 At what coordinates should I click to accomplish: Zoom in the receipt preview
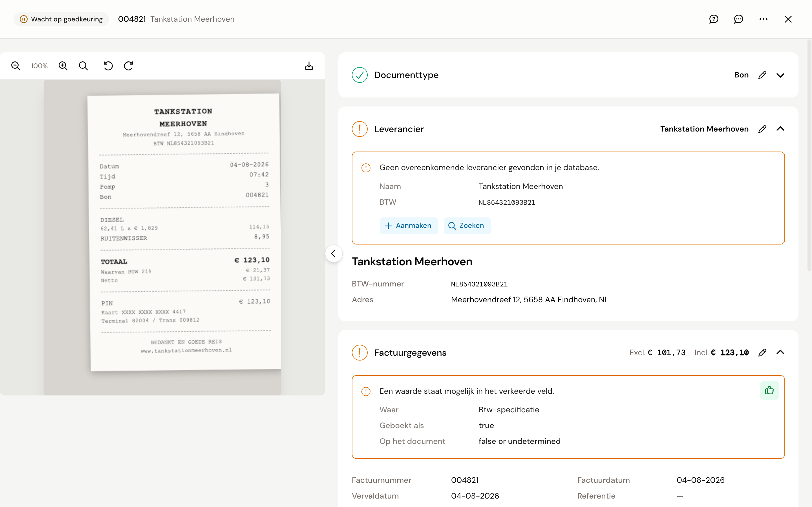point(63,66)
